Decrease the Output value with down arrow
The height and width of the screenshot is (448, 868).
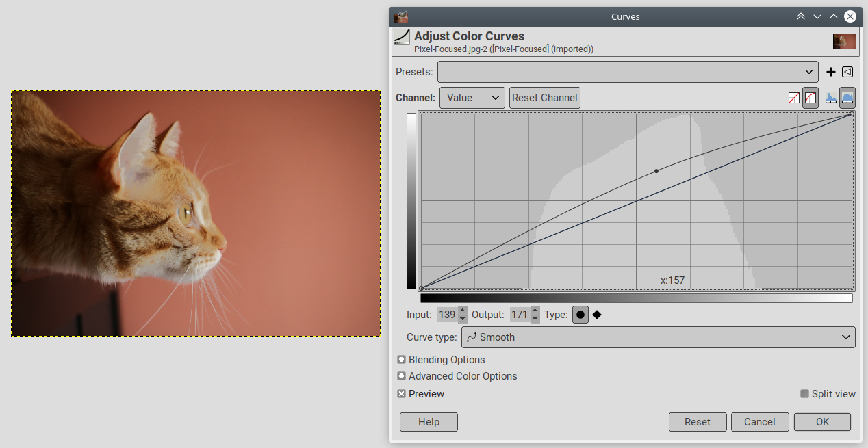point(535,319)
